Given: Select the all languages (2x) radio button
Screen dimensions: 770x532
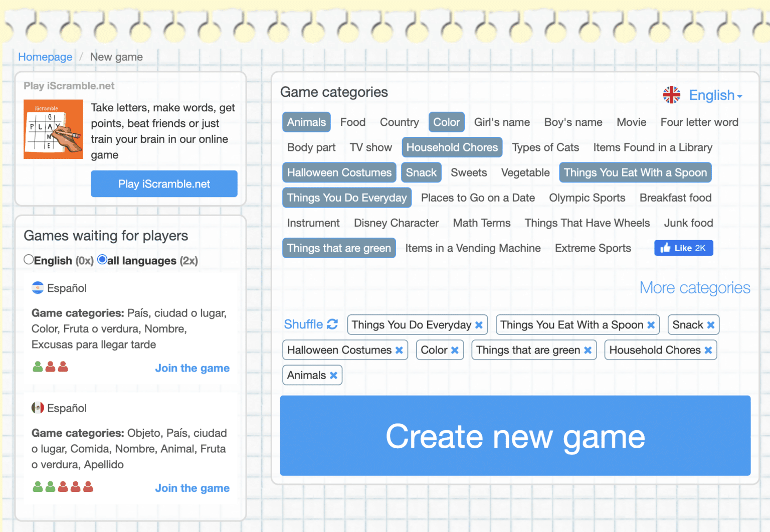Looking at the screenshot, I should [x=102, y=259].
